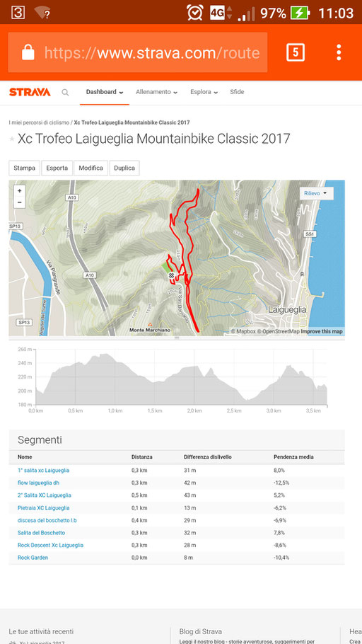This screenshot has height=644, width=362.
Task: Zoom out on the map
Action: coord(19,202)
